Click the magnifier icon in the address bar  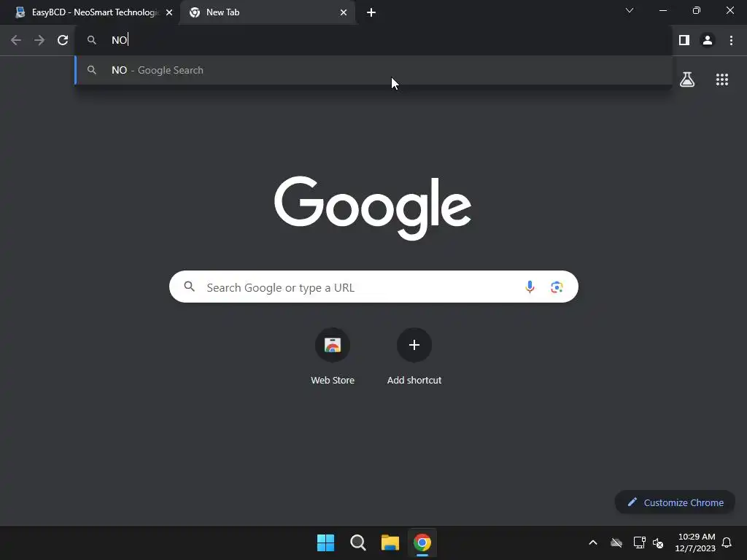click(92, 41)
